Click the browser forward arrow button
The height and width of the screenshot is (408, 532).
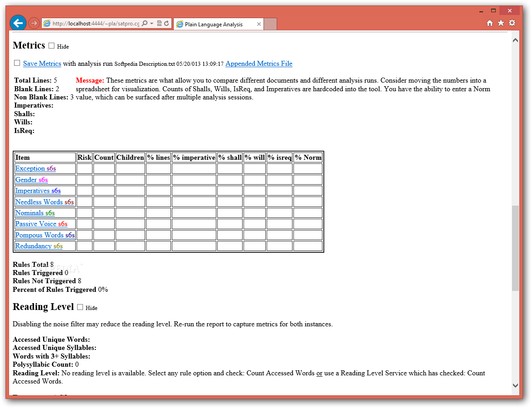click(34, 23)
